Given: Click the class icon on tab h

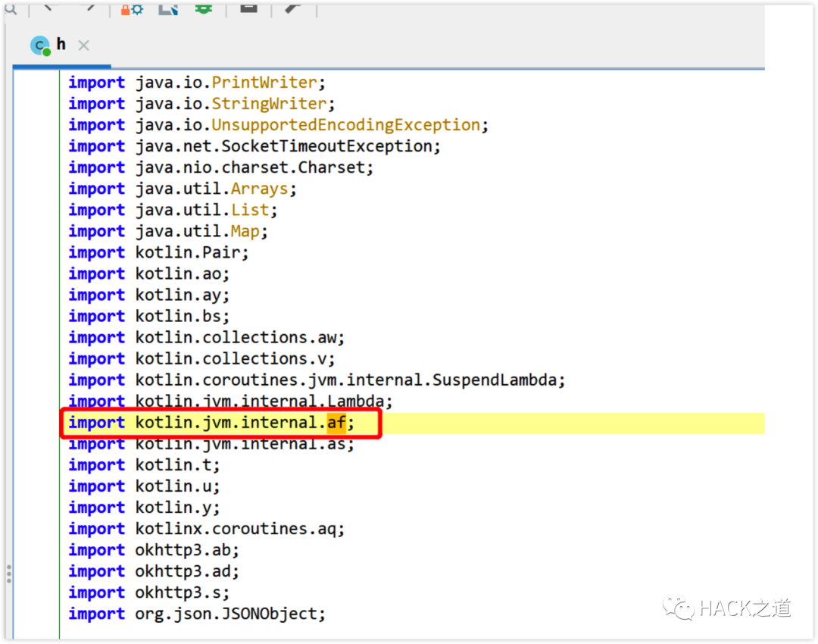Looking at the screenshot, I should coord(40,46).
